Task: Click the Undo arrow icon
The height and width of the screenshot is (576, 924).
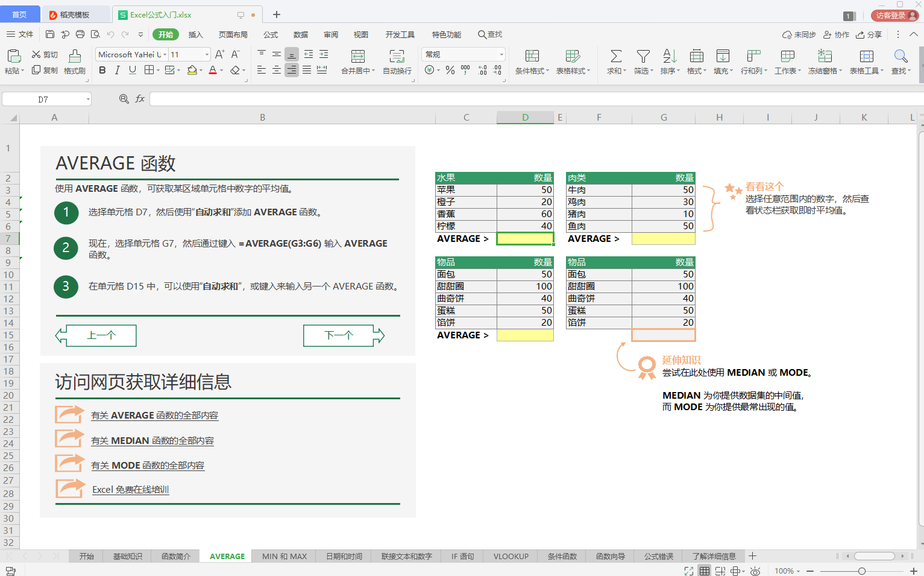Action: click(x=110, y=34)
